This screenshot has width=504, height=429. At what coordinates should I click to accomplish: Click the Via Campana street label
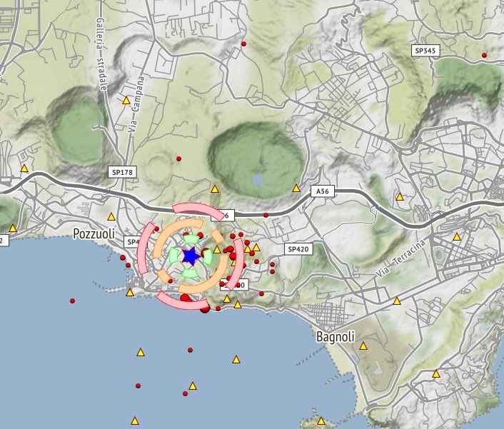tap(136, 104)
